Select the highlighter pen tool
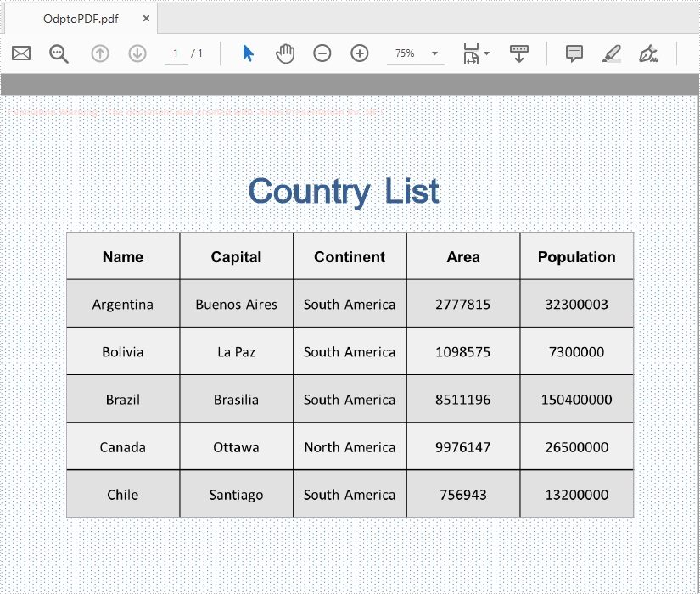 [612, 53]
